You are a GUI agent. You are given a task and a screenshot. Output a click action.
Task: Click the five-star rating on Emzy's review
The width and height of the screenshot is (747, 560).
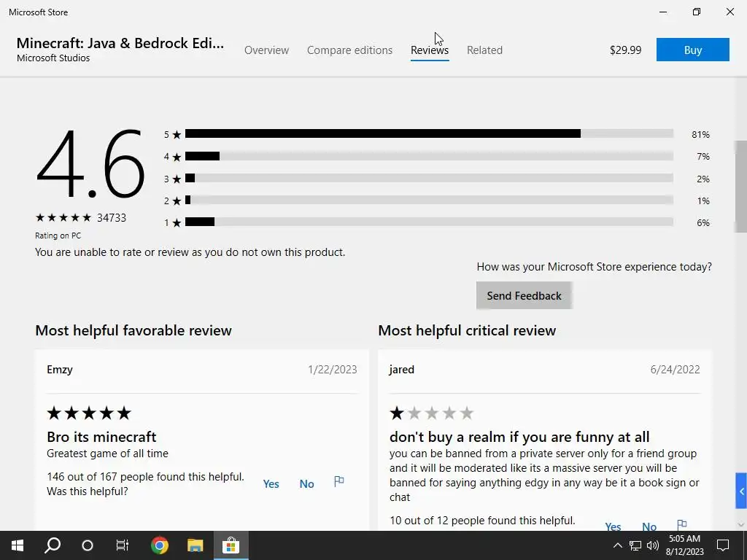point(88,413)
